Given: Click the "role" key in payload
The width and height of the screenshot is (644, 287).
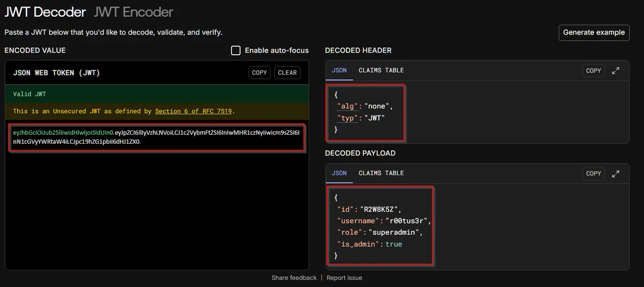Looking at the screenshot, I should (x=349, y=232).
